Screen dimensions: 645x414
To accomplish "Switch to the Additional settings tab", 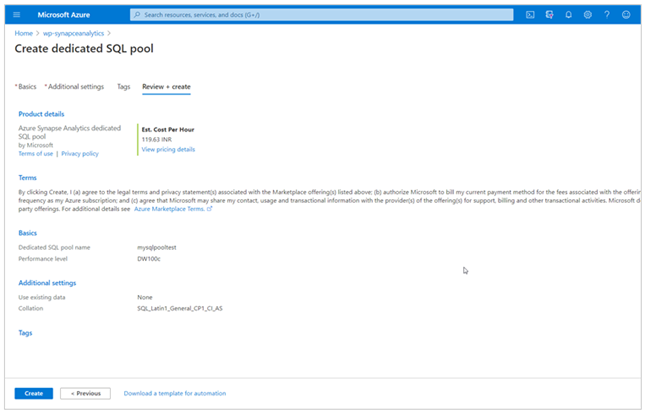I will pos(74,87).
